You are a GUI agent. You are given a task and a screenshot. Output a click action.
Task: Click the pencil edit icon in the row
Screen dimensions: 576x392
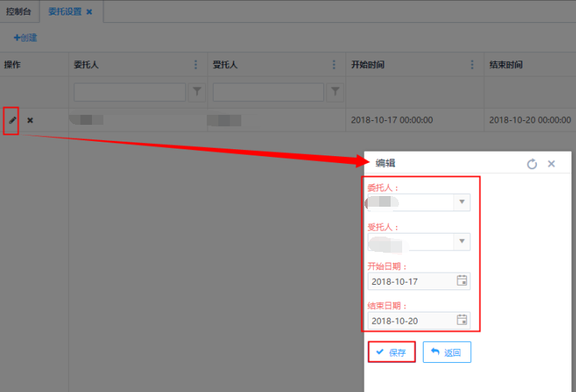tap(11, 120)
